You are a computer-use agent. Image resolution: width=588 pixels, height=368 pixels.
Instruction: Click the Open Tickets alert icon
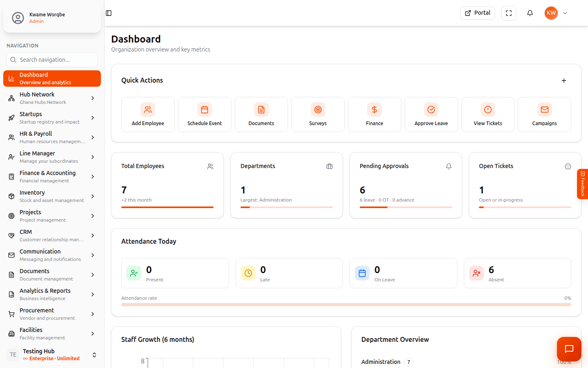[x=568, y=166]
